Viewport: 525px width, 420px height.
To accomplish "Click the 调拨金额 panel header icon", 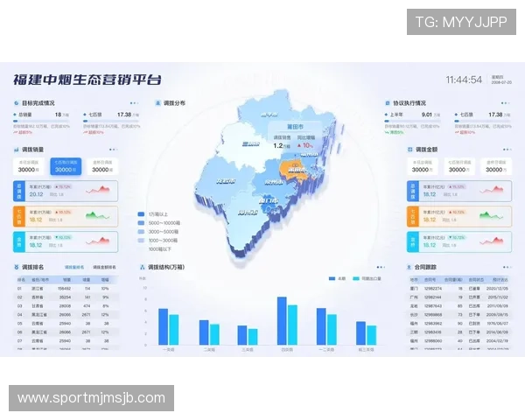I will click(410, 150).
